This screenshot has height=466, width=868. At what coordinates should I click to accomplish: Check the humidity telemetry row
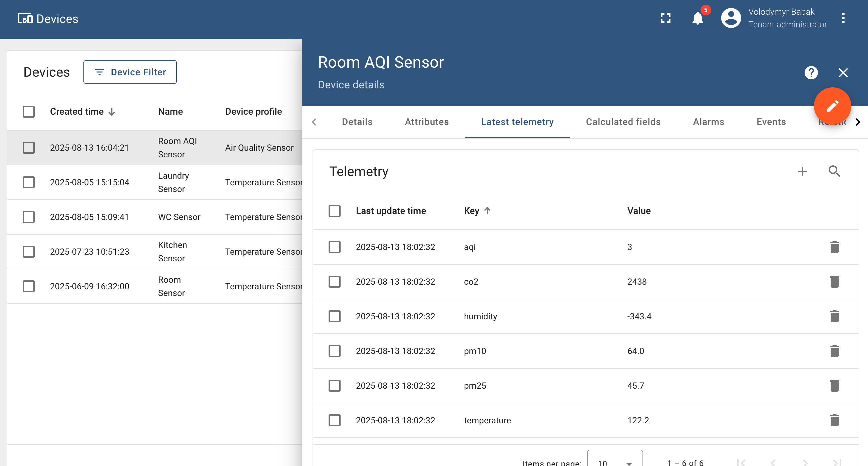[335, 317]
